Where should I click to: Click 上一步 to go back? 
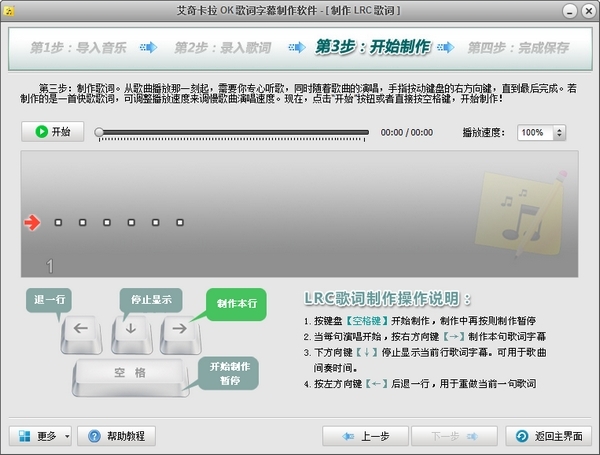point(365,436)
